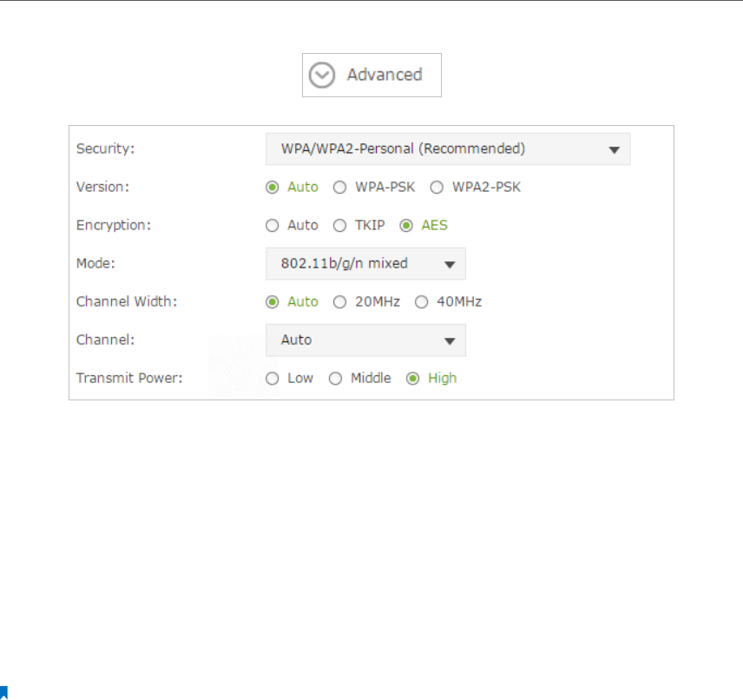743x700 pixels.
Task: Click the Advanced button label
Action: (385, 75)
